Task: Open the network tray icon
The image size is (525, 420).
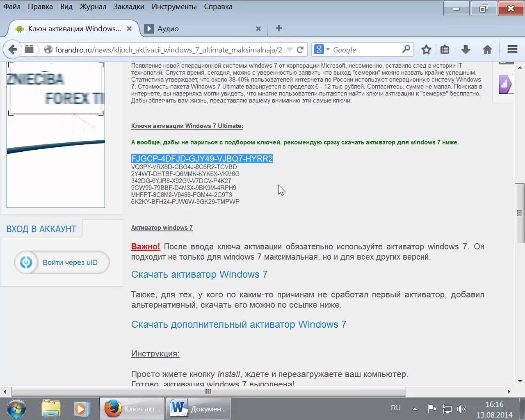Action: pos(447,409)
